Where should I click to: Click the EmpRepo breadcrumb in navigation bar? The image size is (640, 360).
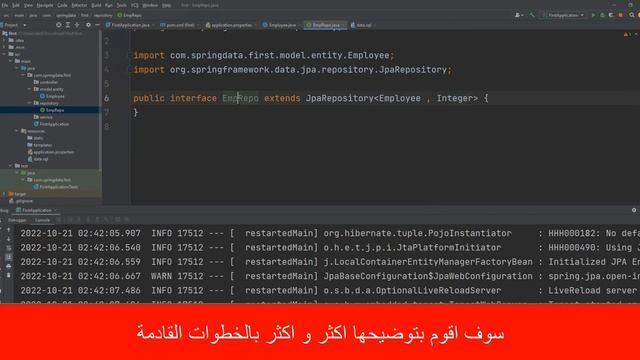129,15
